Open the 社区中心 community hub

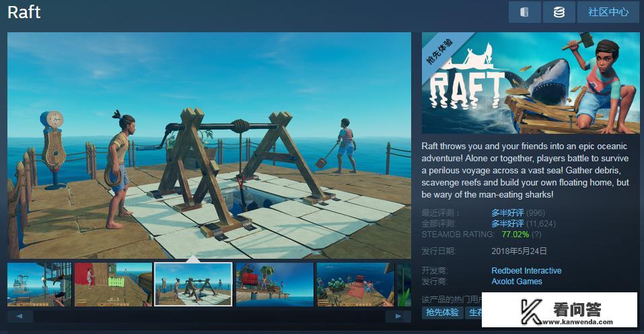(608, 12)
